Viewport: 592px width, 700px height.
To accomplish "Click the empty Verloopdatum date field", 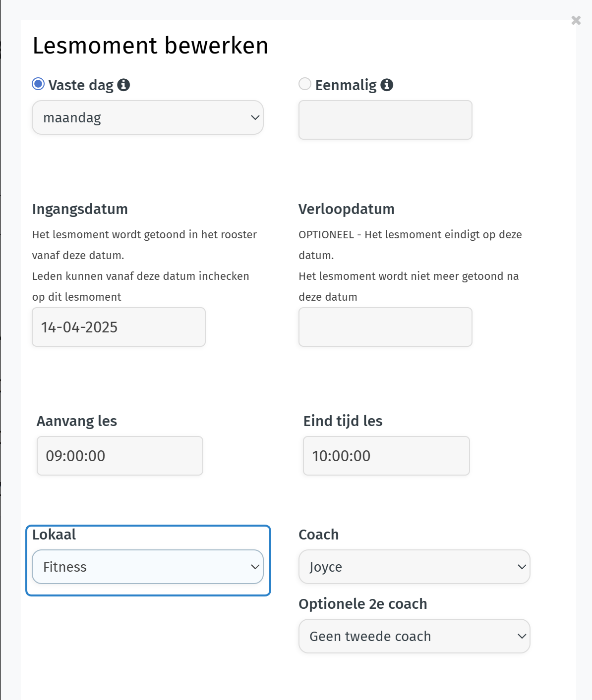I will point(385,327).
